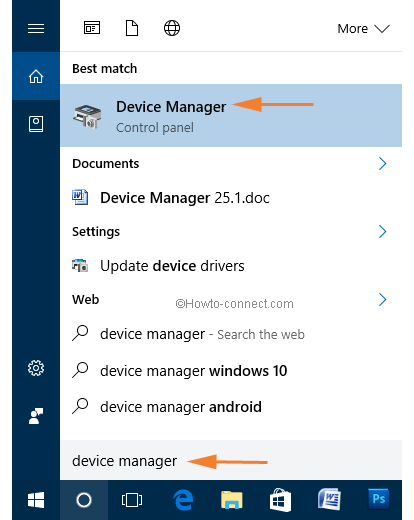414x520 pixels.
Task: Open Device Manager best match result
Action: pyautogui.click(x=231, y=115)
